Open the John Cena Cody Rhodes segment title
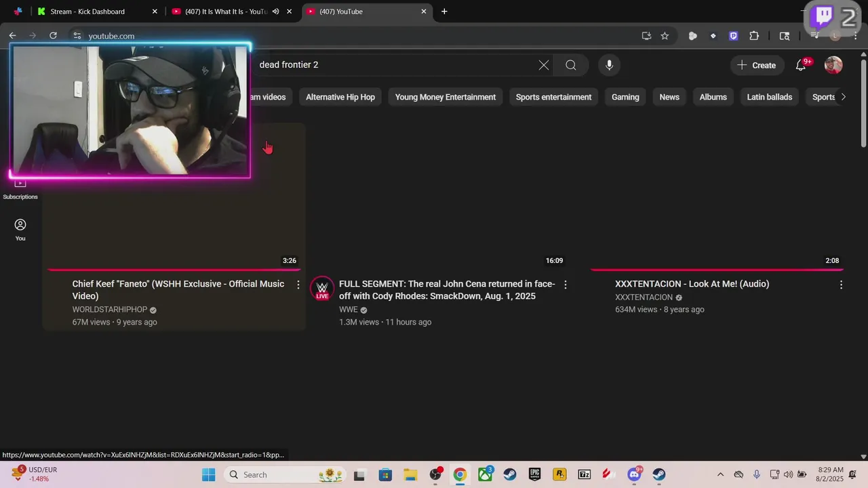The height and width of the screenshot is (488, 868). [x=447, y=290]
